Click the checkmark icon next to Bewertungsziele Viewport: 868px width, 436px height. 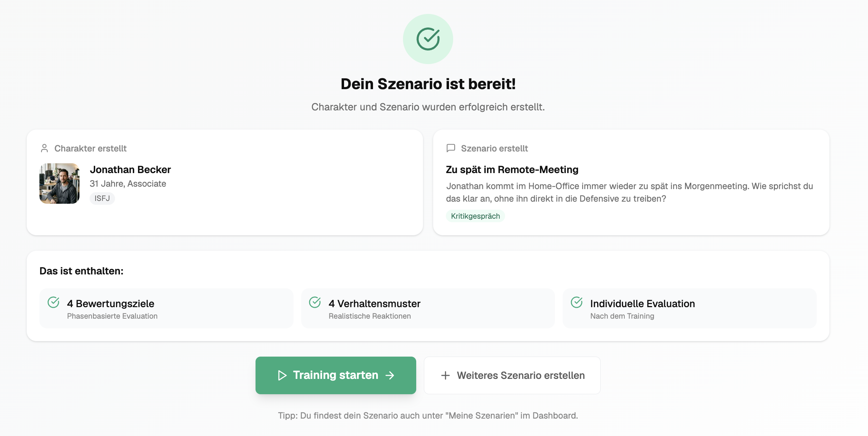(53, 302)
